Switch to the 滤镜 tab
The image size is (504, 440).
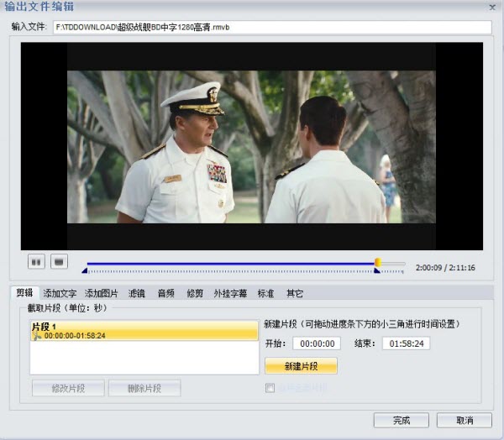click(137, 293)
